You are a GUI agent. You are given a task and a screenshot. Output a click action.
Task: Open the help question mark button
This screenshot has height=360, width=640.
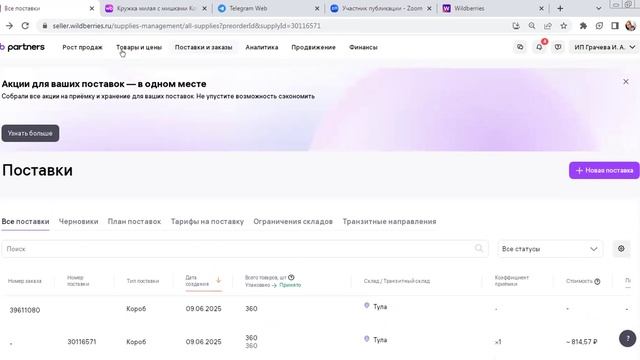coord(627,338)
